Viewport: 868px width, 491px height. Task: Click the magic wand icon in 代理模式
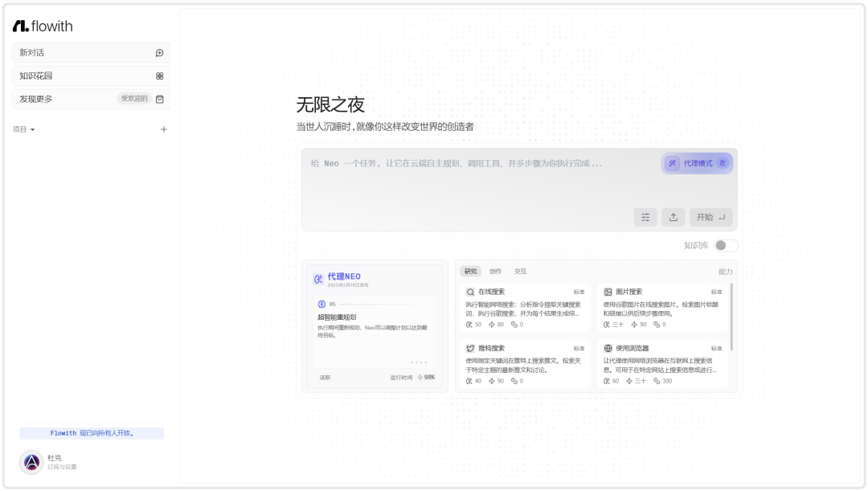click(x=672, y=163)
